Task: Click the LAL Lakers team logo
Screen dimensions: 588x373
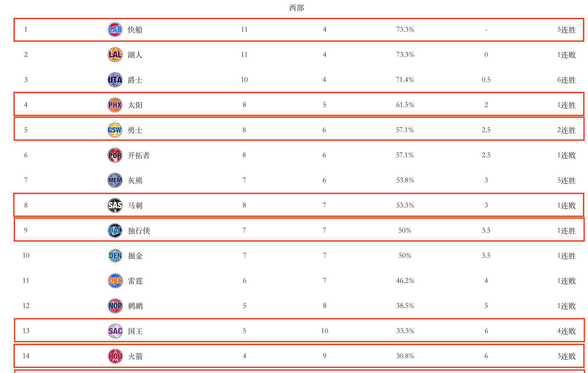Action: point(115,55)
